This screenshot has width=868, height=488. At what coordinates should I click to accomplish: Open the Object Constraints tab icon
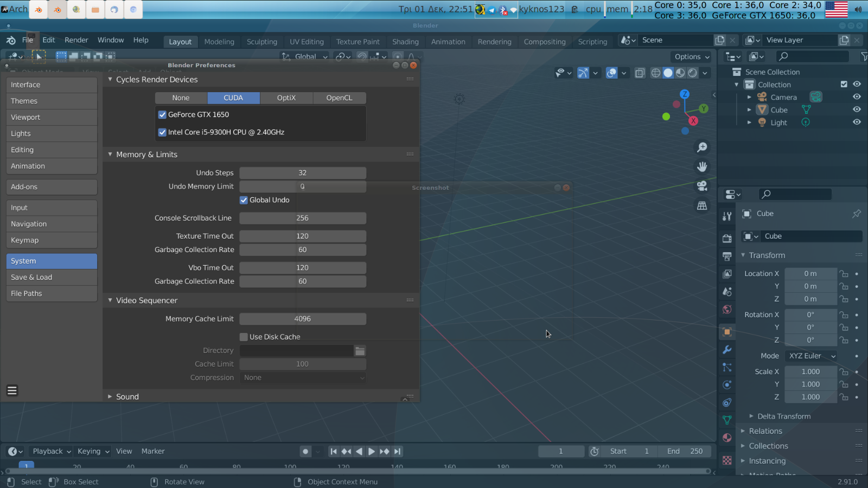pos(727,402)
